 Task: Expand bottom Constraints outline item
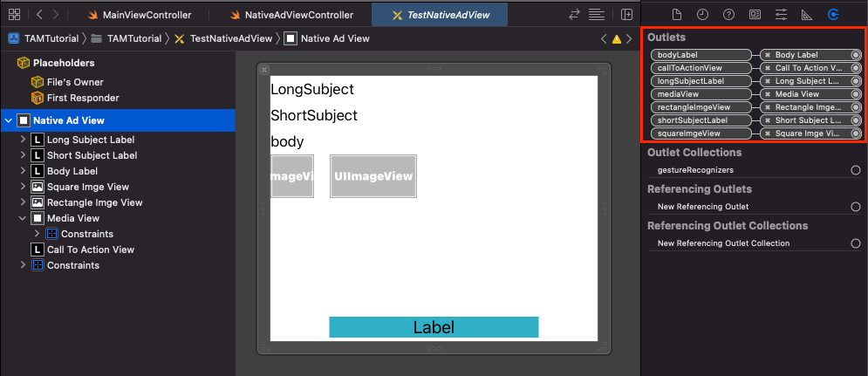point(23,265)
